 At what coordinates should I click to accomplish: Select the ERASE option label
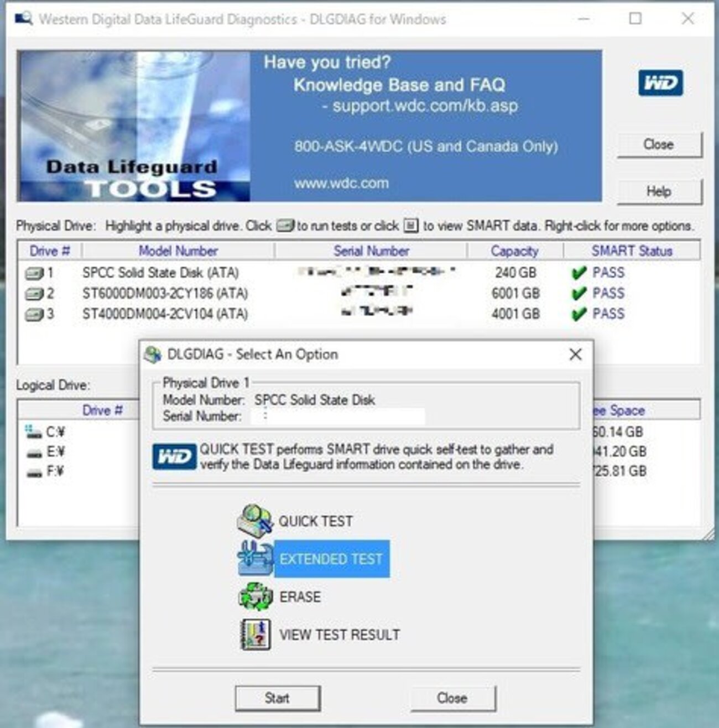coord(300,597)
